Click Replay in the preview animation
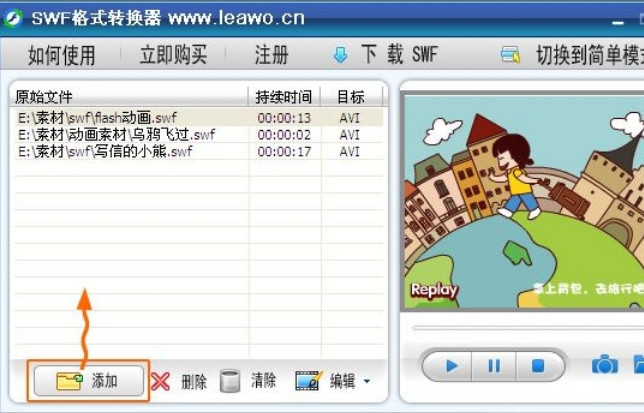Image resolution: width=644 pixels, height=413 pixels. (434, 291)
